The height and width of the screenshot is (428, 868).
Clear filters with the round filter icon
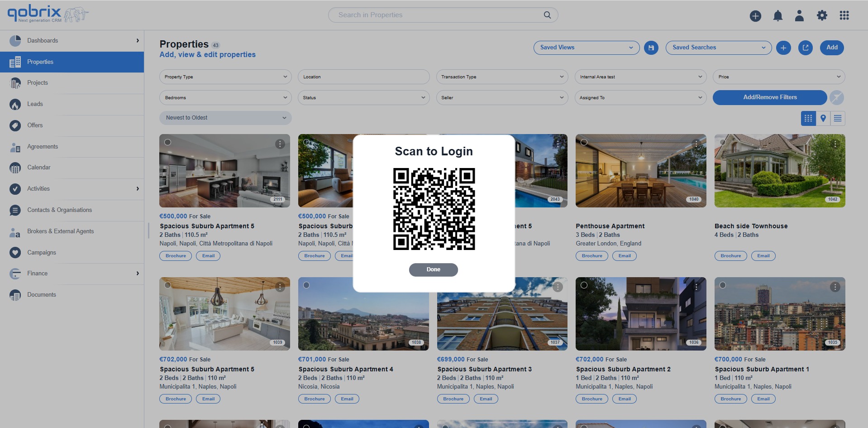point(837,97)
